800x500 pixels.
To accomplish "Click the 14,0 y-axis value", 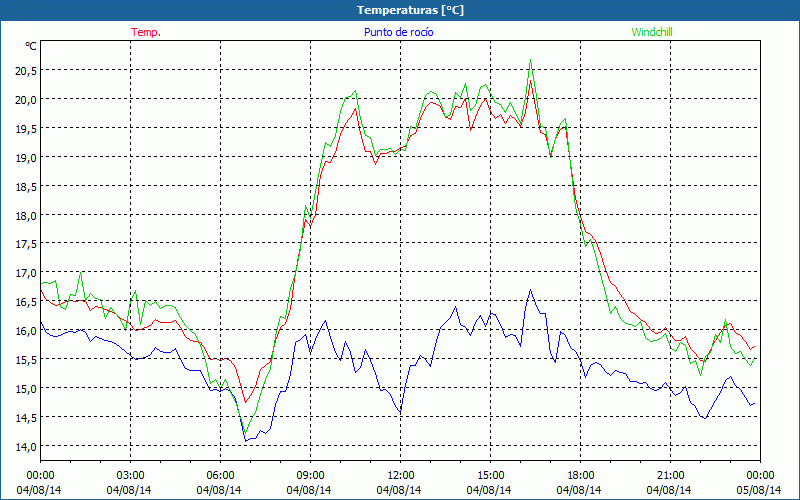I will 26,446.
